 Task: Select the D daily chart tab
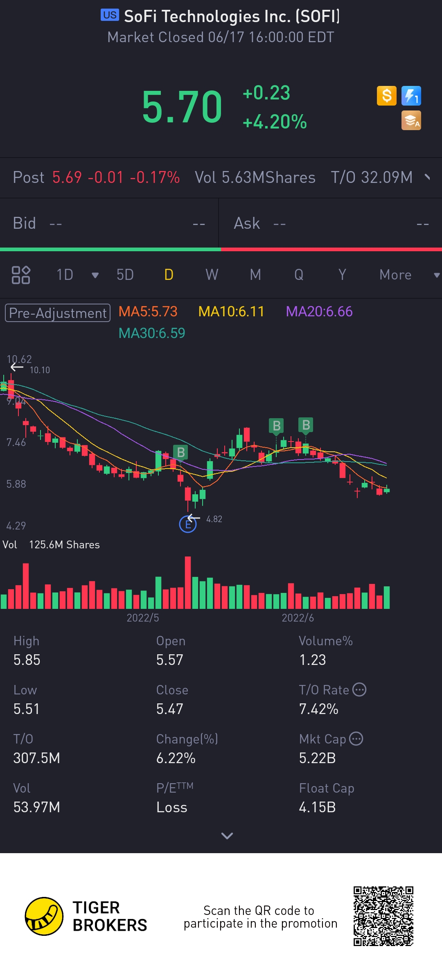point(169,275)
